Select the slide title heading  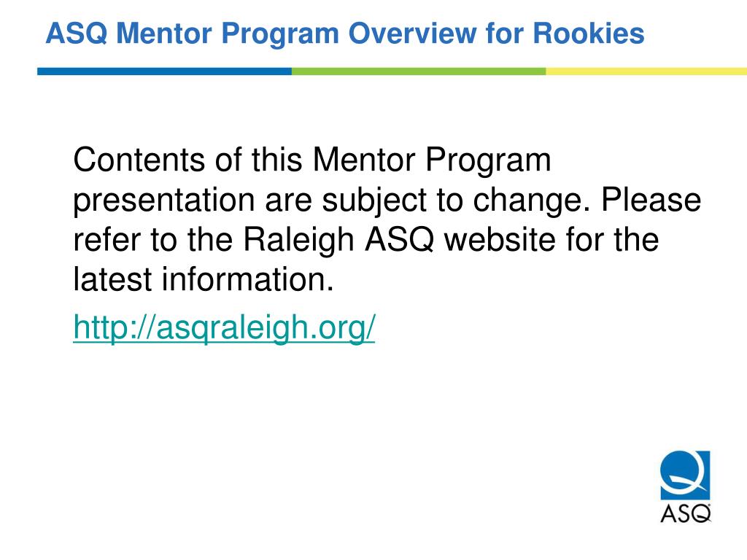pyautogui.click(x=345, y=34)
